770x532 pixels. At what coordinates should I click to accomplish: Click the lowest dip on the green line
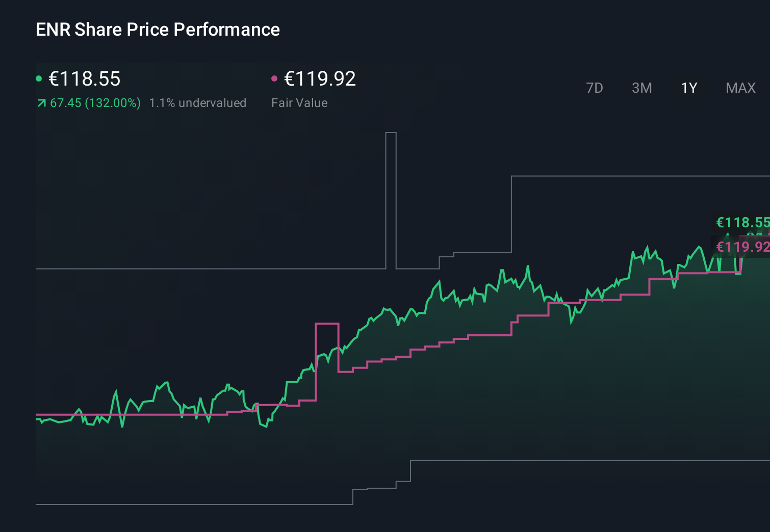pyautogui.click(x=266, y=428)
